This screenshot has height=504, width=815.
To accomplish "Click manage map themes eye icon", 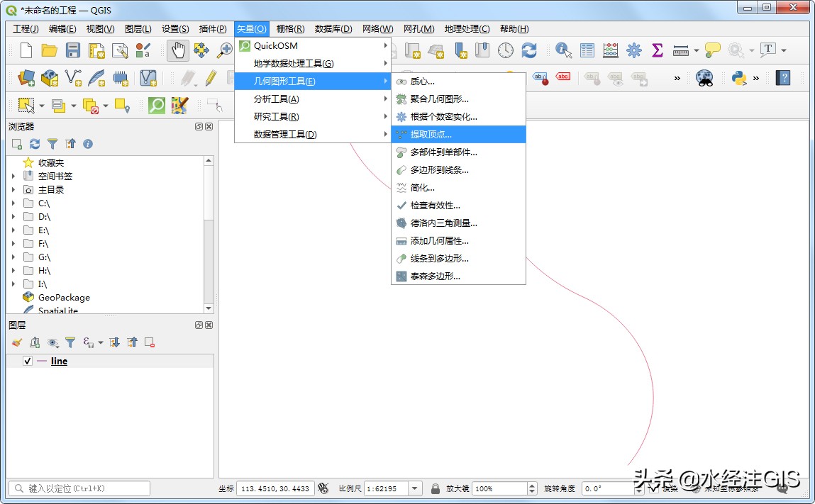I will tap(52, 342).
